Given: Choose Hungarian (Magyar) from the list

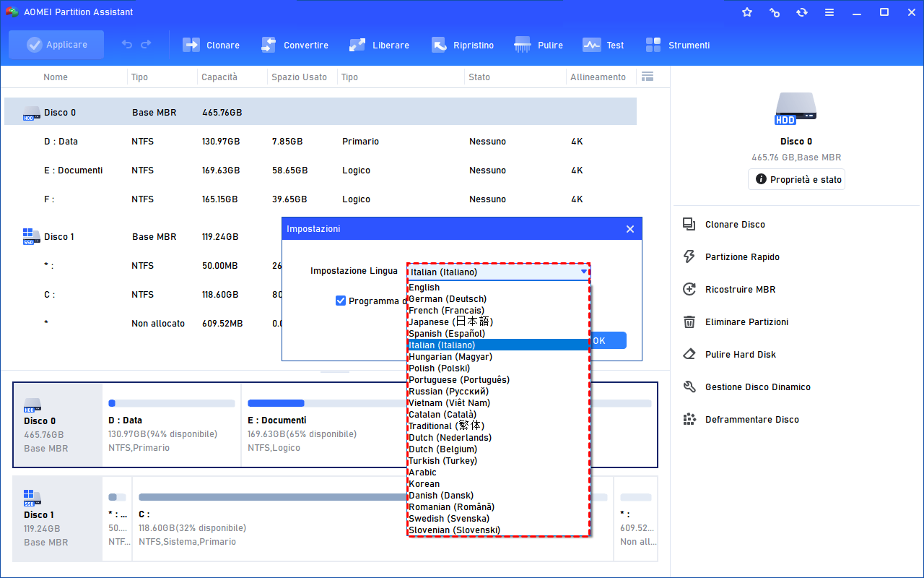Looking at the screenshot, I should [x=499, y=357].
